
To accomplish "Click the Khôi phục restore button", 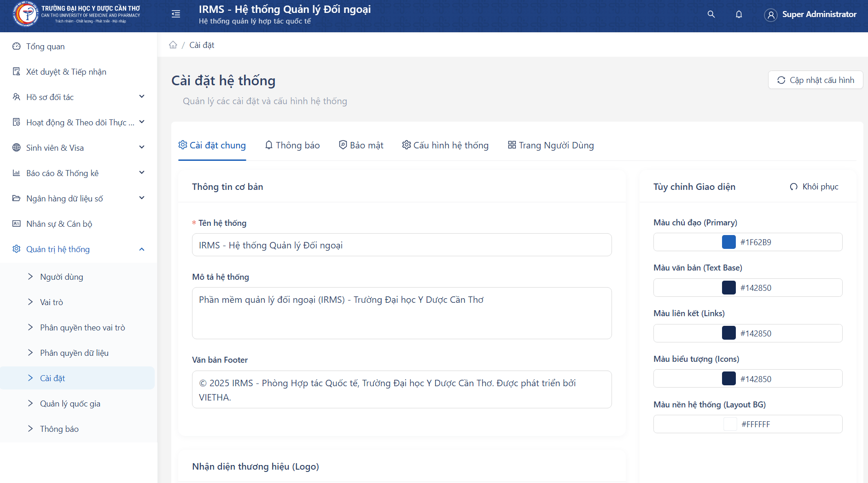I will pos(814,187).
